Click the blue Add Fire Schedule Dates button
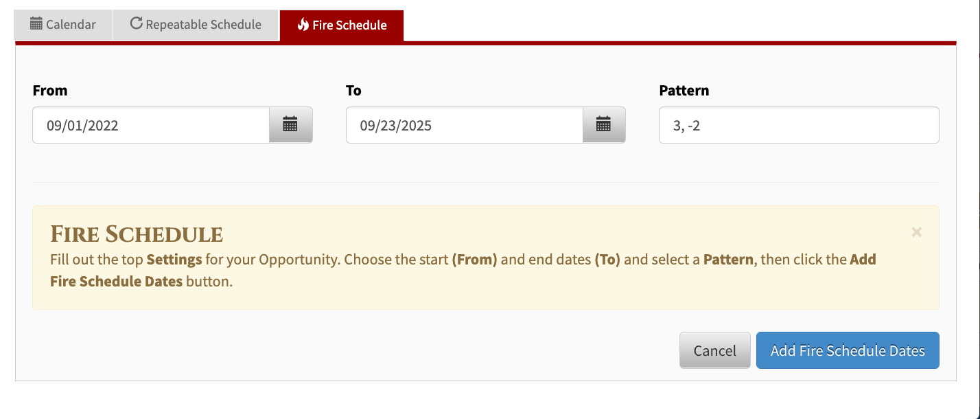Viewport: 980px width, 419px height. [x=847, y=350]
